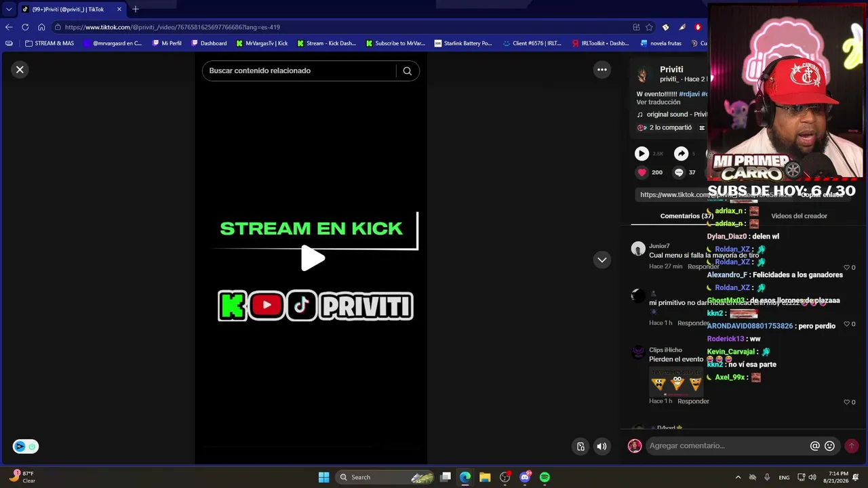Open Spotify from the taskbar

coord(545,477)
